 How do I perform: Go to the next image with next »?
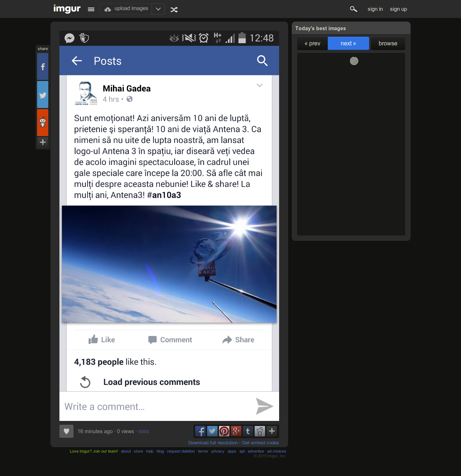click(348, 43)
